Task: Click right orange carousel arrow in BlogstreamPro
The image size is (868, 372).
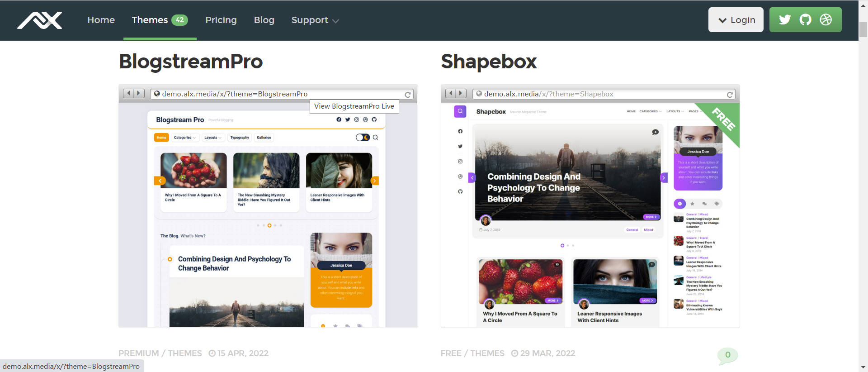Action: 374,181
